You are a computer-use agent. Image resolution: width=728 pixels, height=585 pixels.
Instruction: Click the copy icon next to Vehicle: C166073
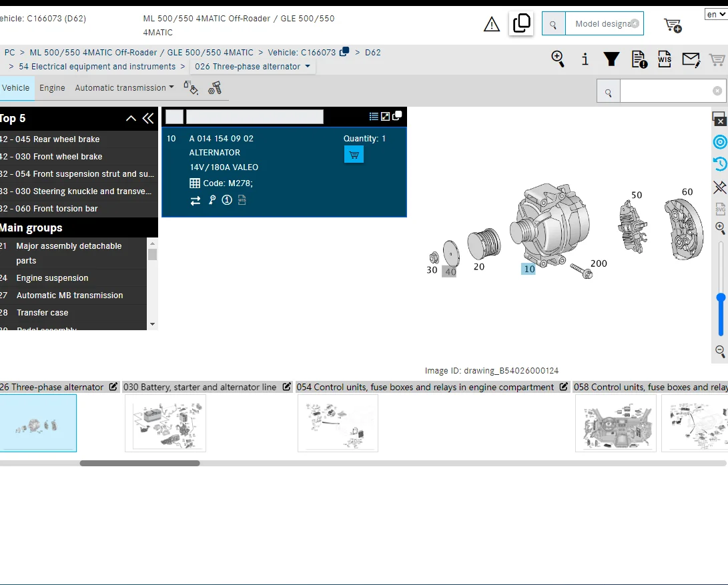tap(344, 51)
